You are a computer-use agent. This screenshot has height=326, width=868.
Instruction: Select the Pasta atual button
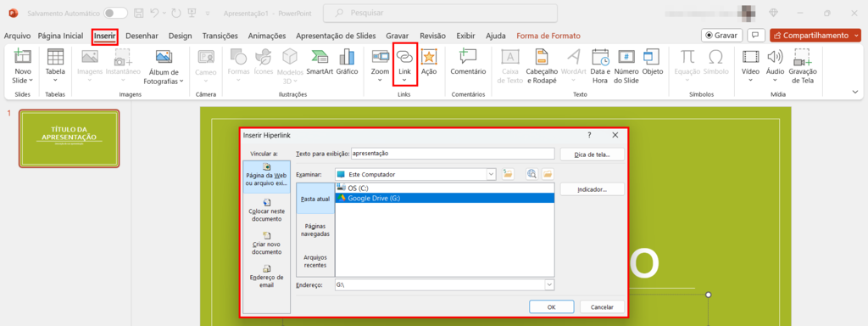[315, 199]
